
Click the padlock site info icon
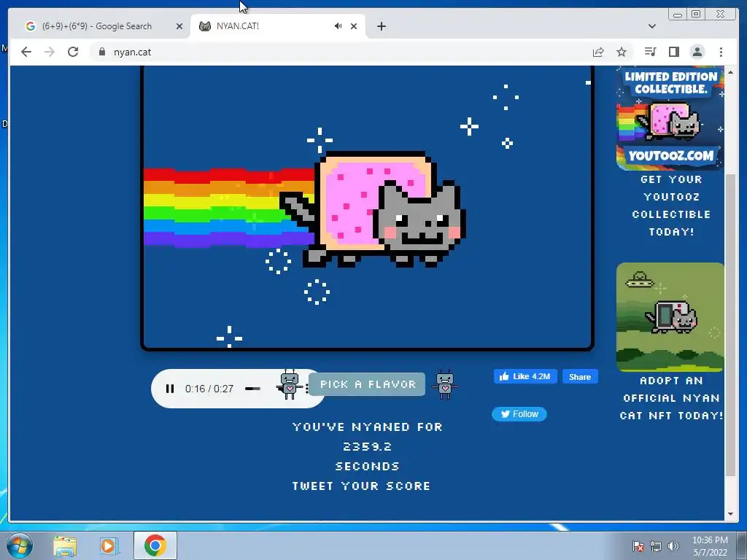102,52
